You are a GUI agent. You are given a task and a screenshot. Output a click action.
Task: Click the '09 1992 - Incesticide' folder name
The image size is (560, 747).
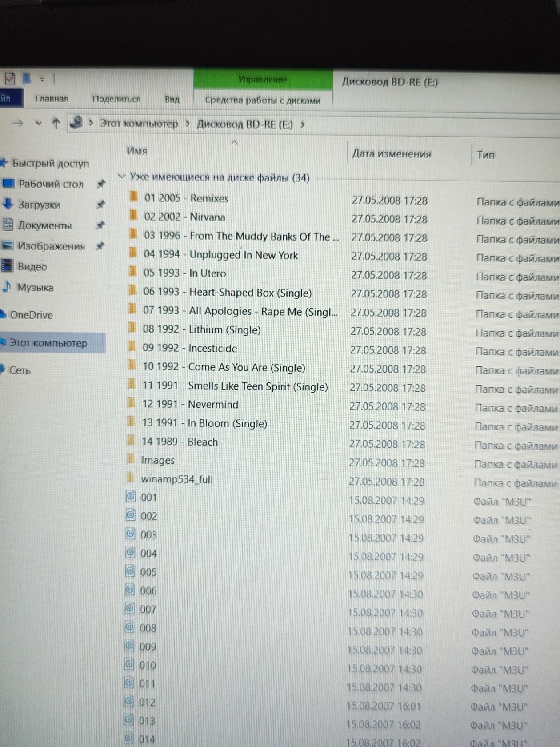tap(190, 348)
